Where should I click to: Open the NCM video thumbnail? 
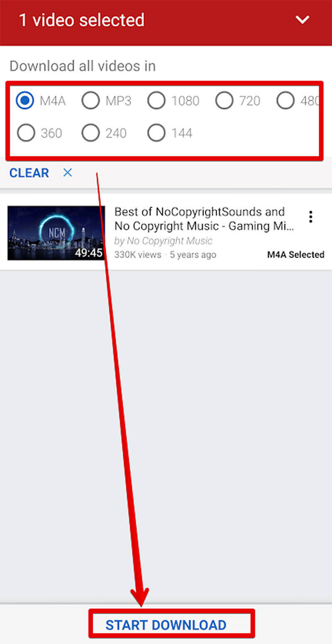tap(56, 233)
